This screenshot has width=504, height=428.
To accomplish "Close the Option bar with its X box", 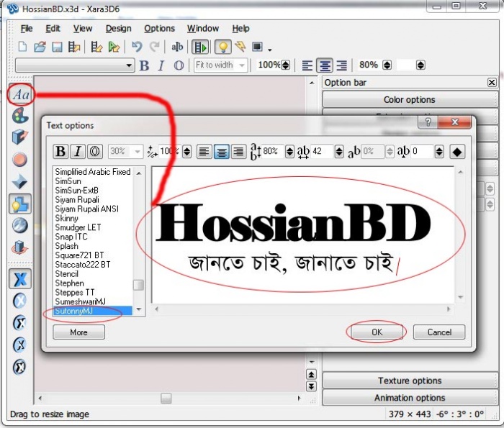I will point(492,83).
